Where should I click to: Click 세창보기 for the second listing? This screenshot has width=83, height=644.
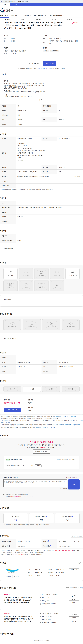click(x=74, y=621)
